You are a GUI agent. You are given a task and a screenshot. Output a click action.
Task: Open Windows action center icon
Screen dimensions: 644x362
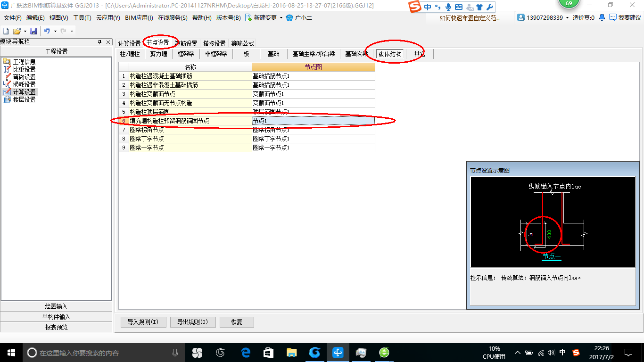(628, 352)
